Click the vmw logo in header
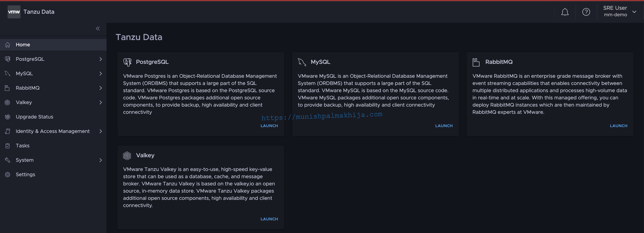This screenshot has width=644, height=233. (x=14, y=12)
